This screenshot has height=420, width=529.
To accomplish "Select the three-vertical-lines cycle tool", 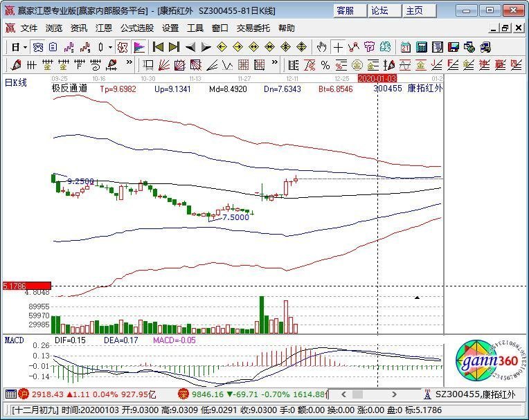I will pos(31,65).
